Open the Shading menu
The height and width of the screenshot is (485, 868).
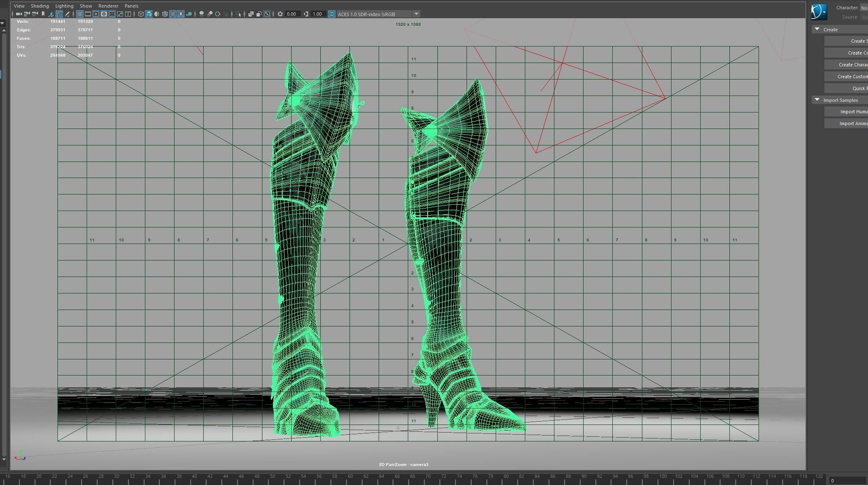40,5
